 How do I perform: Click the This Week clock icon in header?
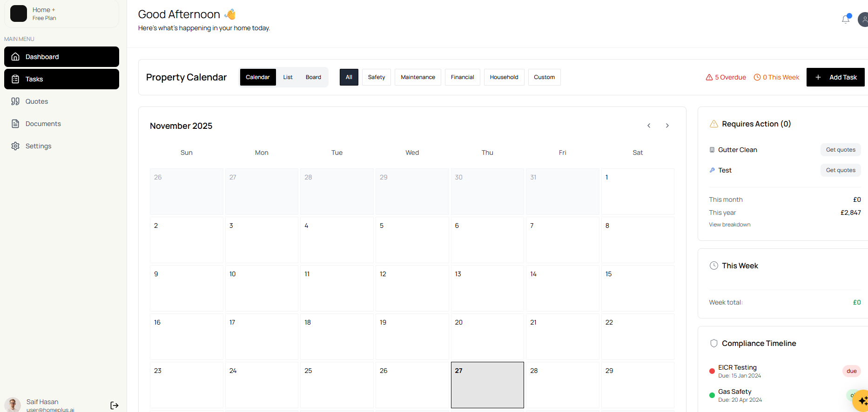pos(757,77)
